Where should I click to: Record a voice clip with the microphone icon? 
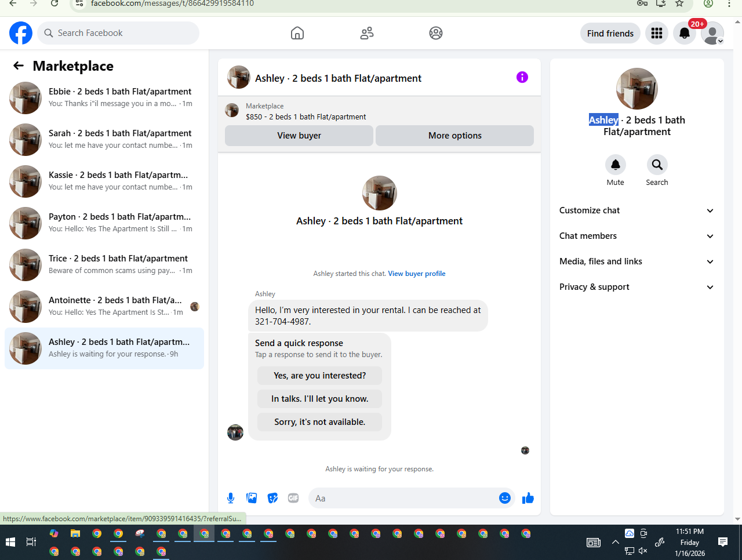point(231,498)
